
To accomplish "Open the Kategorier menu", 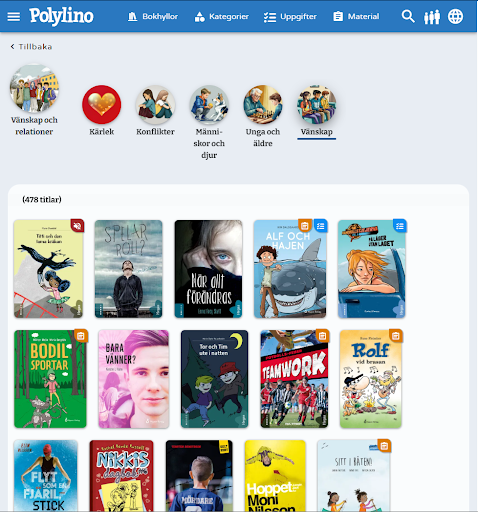I will [x=222, y=16].
